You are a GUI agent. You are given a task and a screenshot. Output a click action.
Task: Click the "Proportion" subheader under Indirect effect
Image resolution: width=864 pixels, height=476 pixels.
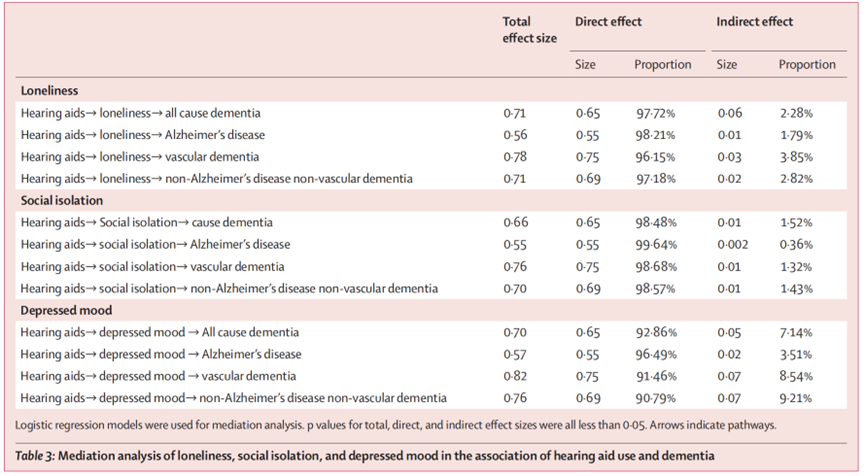pyautogui.click(x=807, y=65)
